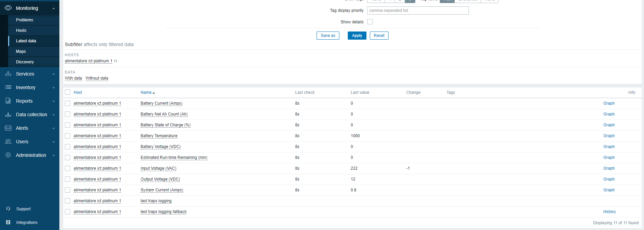Click the 1000 value for Battery Temperature

point(355,136)
